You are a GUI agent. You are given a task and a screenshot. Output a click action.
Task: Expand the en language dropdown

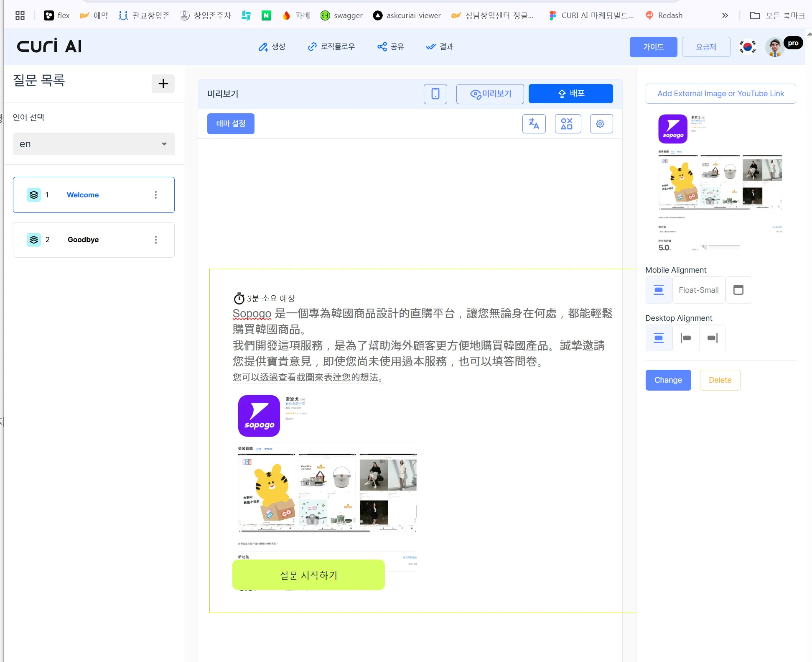pyautogui.click(x=94, y=144)
